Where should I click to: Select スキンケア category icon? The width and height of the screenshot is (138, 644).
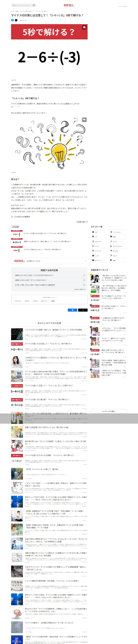(93, 241)
